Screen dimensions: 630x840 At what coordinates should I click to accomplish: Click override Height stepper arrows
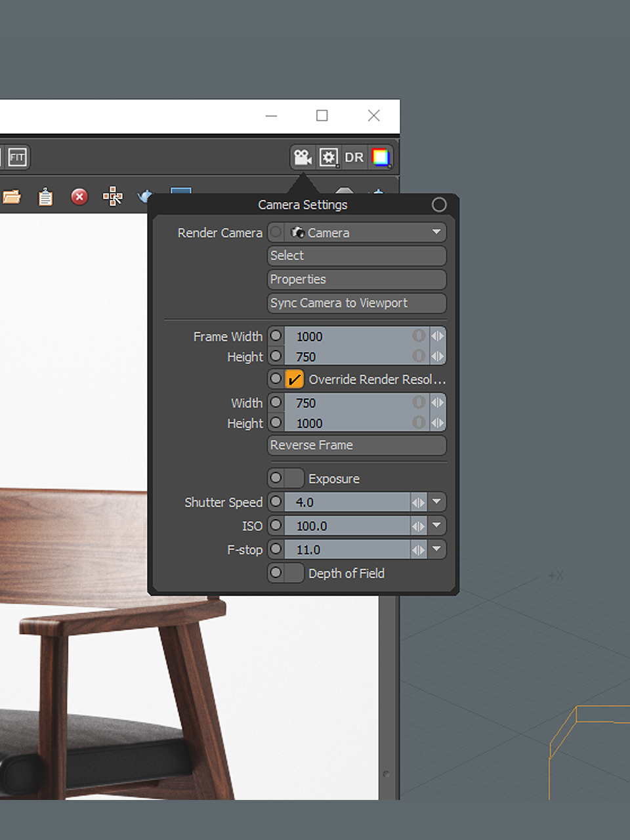438,423
